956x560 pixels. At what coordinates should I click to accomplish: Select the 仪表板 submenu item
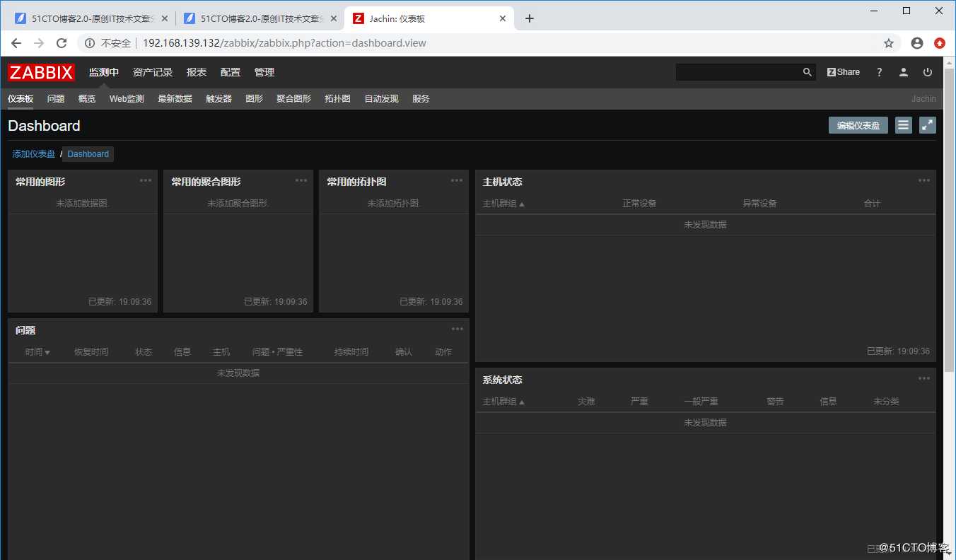click(21, 99)
